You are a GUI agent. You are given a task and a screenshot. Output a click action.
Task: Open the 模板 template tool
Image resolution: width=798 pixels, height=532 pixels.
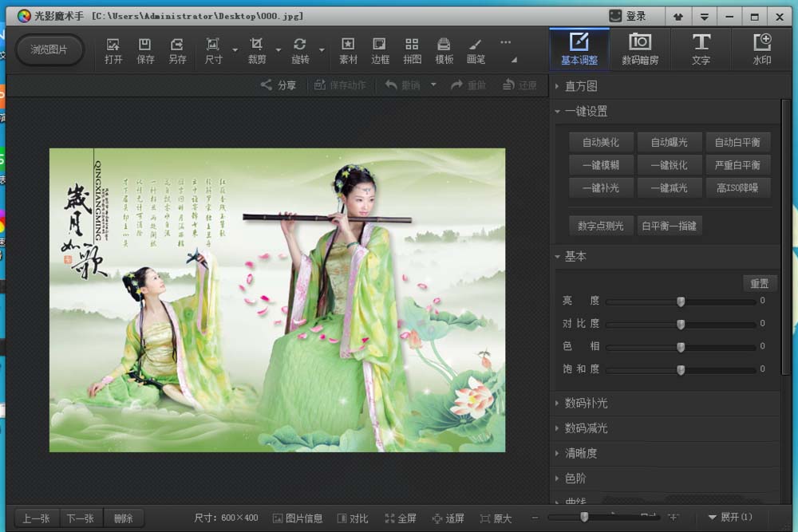(x=444, y=51)
